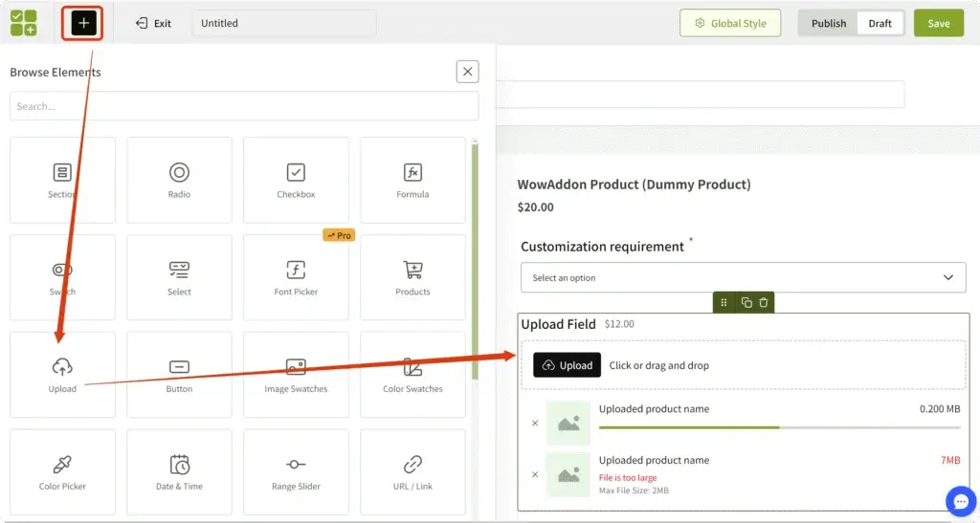The width and height of the screenshot is (980, 523).
Task: Delete the Upload Field block
Action: click(x=763, y=302)
